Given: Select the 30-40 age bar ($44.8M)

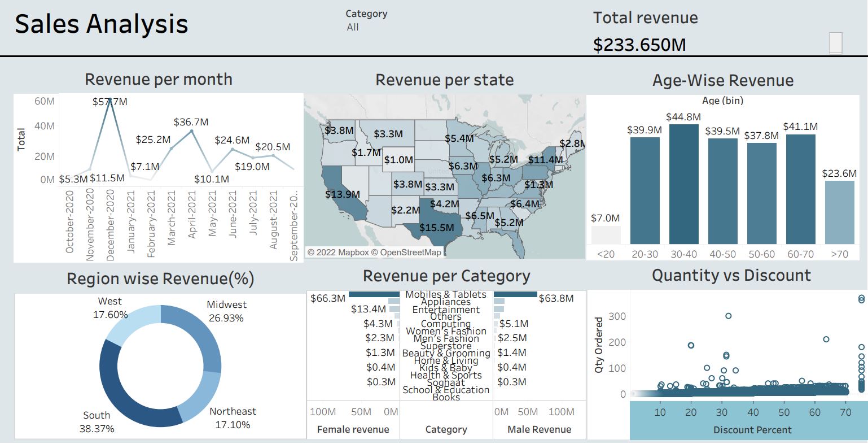Looking at the screenshot, I should (683, 184).
